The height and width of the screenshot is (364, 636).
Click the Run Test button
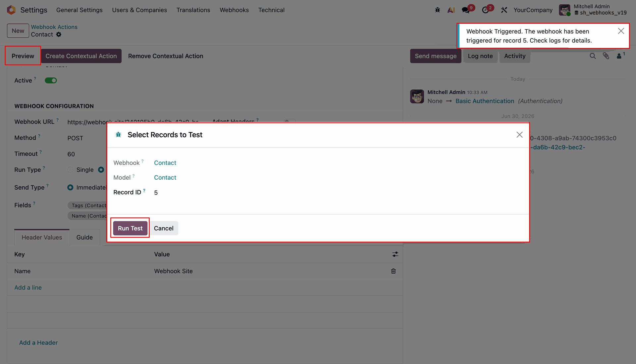(130, 228)
